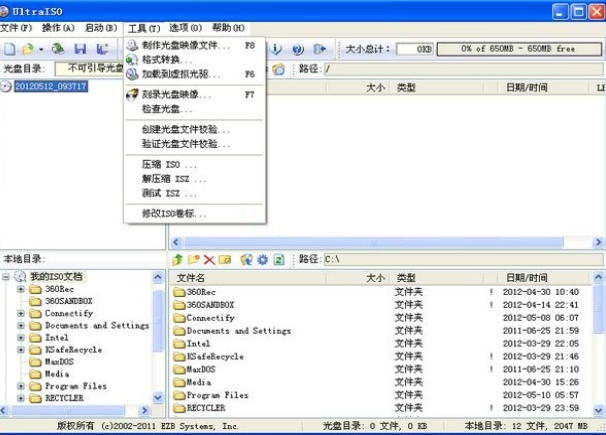Click the New folder icon in local toolbar
The height and width of the screenshot is (435, 606).
(x=193, y=259)
